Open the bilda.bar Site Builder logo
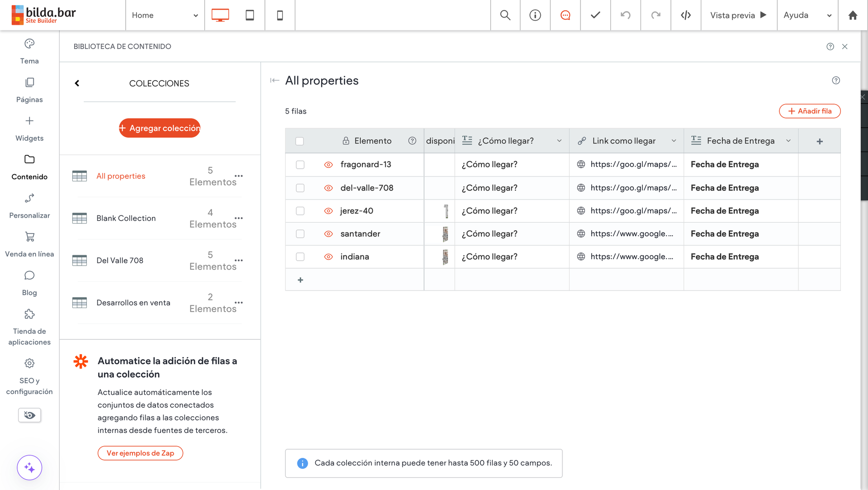868x490 pixels. pyautogui.click(x=44, y=15)
